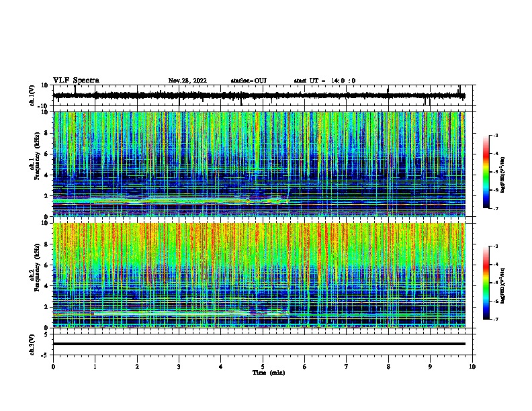The width and height of the screenshot is (532, 411).
Task: Click the bright ch.1 emission band ending near 5.6 min
Action: coord(171,201)
